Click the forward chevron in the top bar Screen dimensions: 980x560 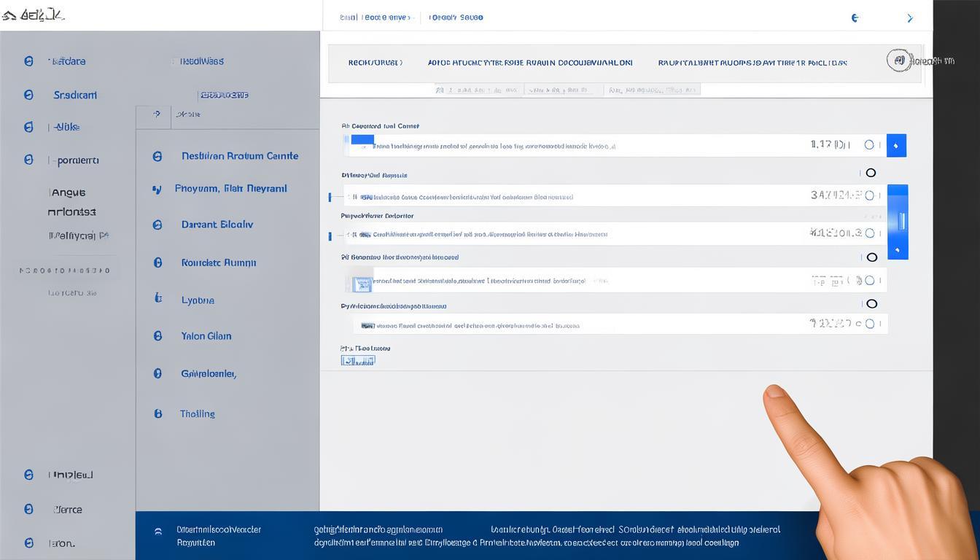click(909, 17)
